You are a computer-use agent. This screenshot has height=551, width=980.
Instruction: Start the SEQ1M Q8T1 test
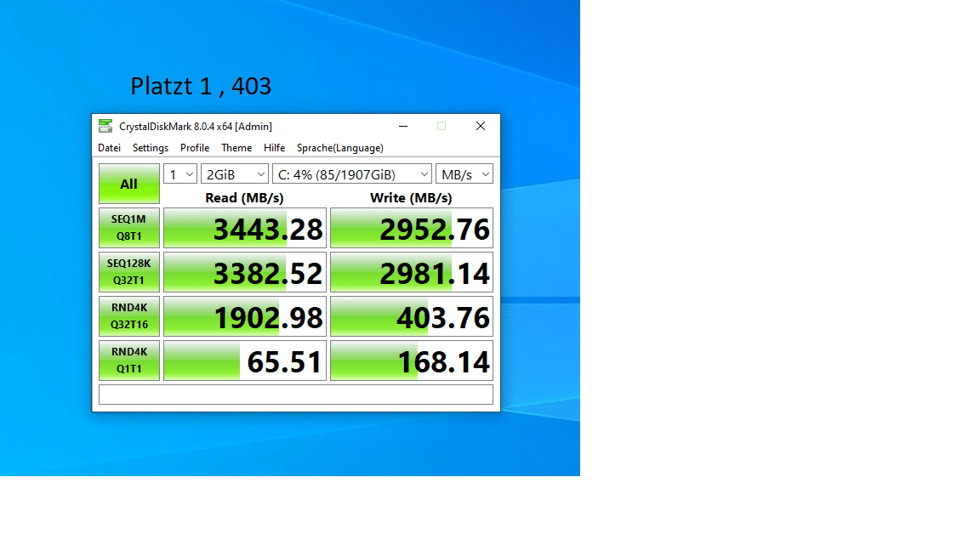click(128, 228)
